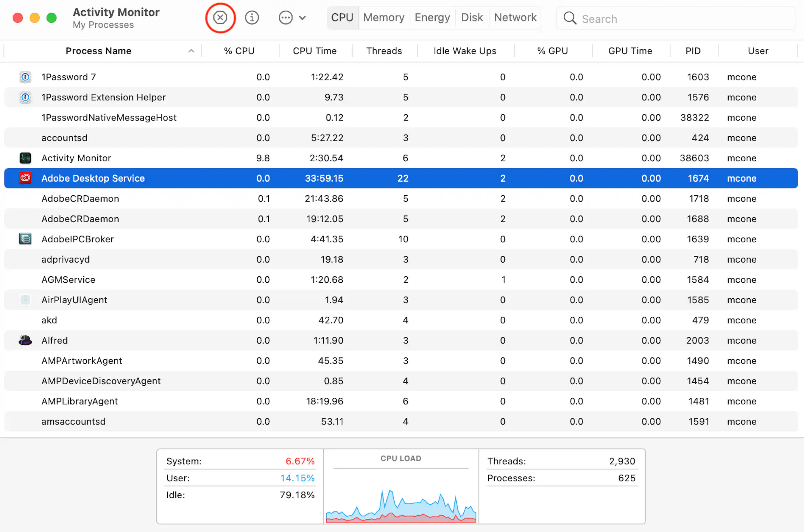Click the force quit (X) toolbar icon
The height and width of the screenshot is (532, 804).
(x=220, y=17)
